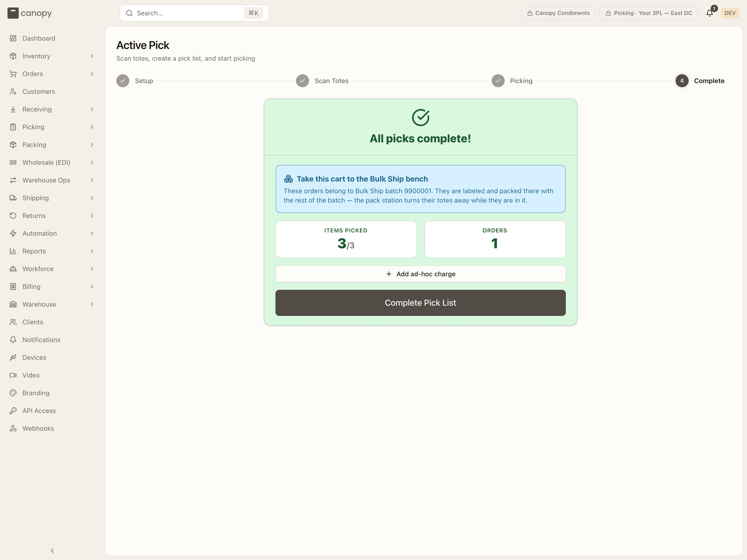Click the Customers person icon
Viewport: 747px width, 560px height.
pyautogui.click(x=13, y=91)
